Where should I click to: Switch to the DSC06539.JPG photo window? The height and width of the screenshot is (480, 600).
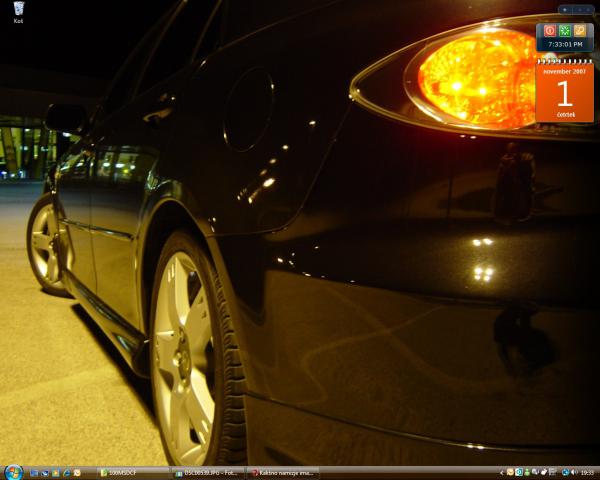(x=206, y=472)
